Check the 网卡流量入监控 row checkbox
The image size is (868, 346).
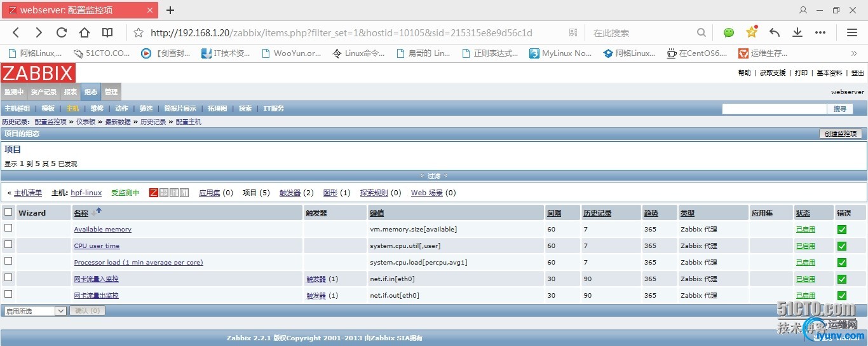pos(8,277)
